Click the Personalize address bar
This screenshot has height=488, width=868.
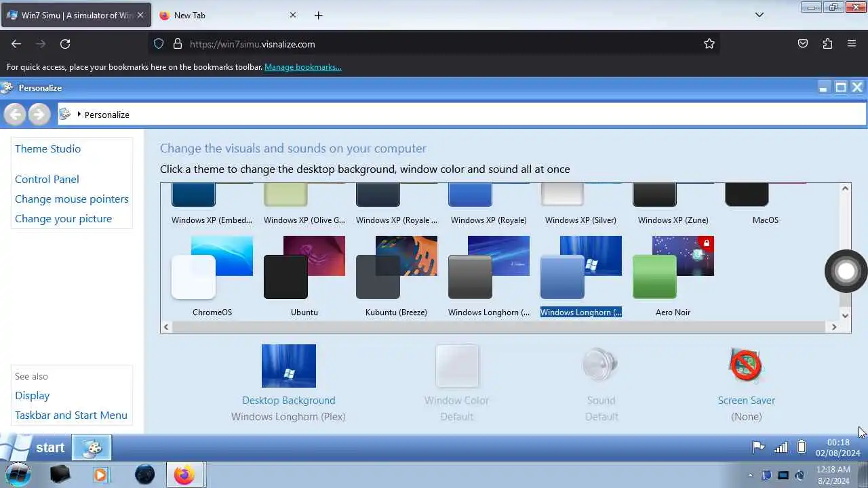pos(461,115)
